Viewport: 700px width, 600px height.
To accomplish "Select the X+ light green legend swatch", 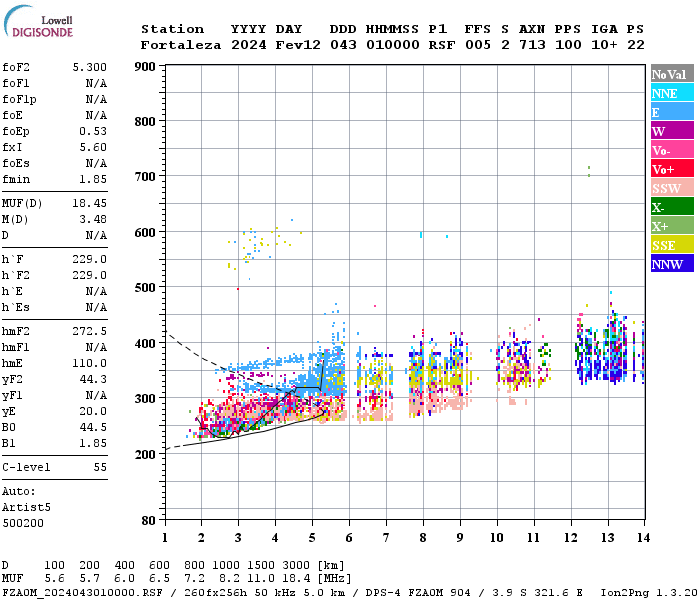I will (672, 225).
